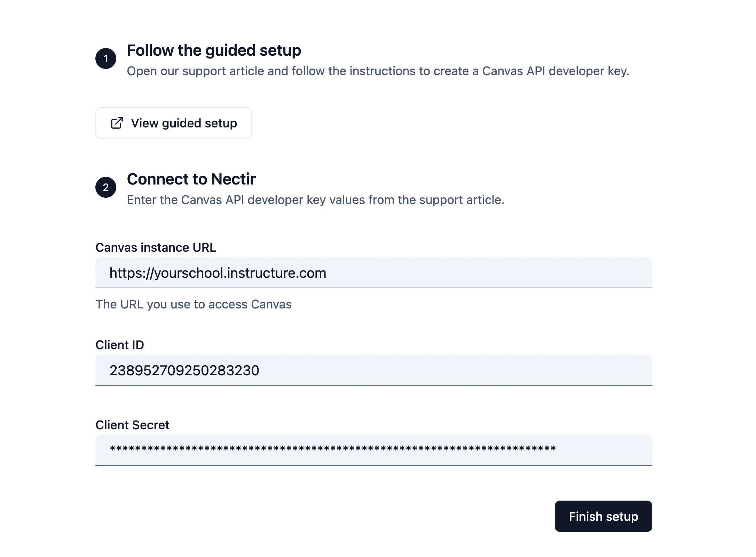Viewport: 756px width, 557px height.
Task: Click the Follow the guided setup heading
Action: click(214, 50)
